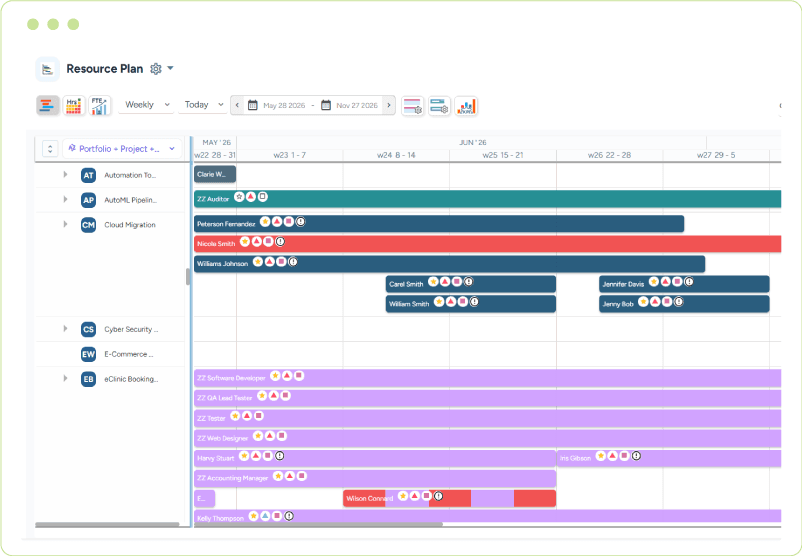Click alert icon on Jenny Bob bar

[678, 302]
